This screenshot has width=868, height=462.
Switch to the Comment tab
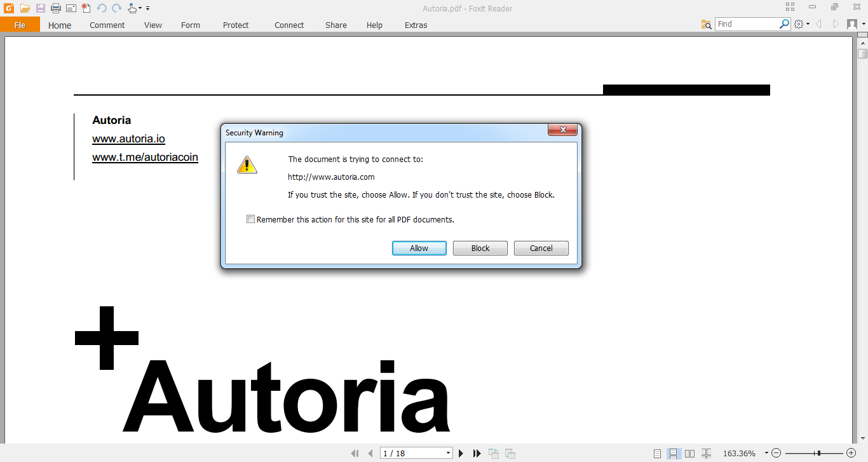pos(107,25)
